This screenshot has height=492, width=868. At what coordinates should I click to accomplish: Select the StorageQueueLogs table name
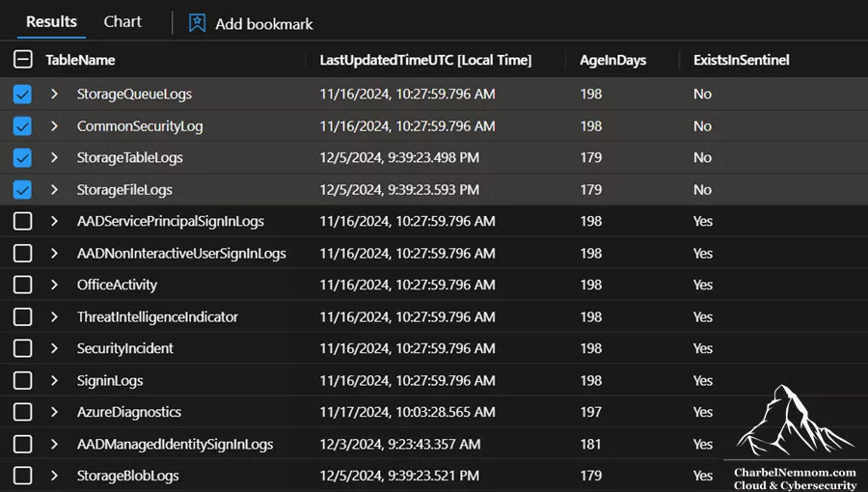click(x=134, y=95)
